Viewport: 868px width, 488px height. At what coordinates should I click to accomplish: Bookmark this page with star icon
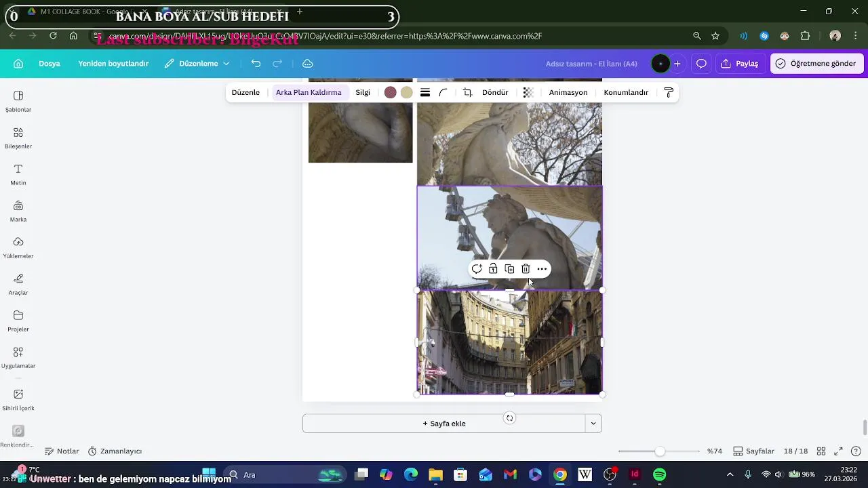coord(715,36)
